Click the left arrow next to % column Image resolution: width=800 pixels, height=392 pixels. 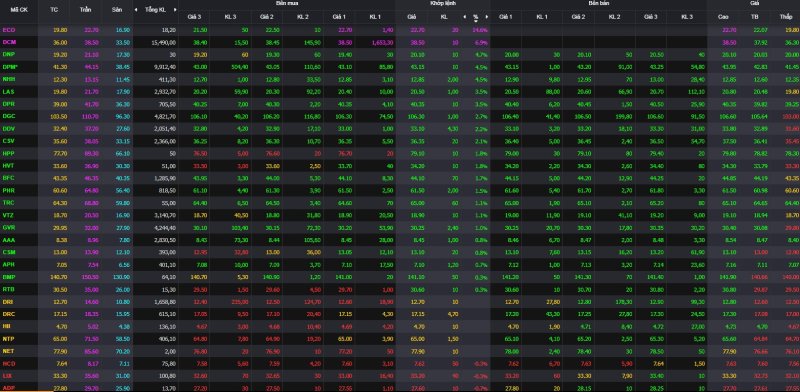pos(464,17)
